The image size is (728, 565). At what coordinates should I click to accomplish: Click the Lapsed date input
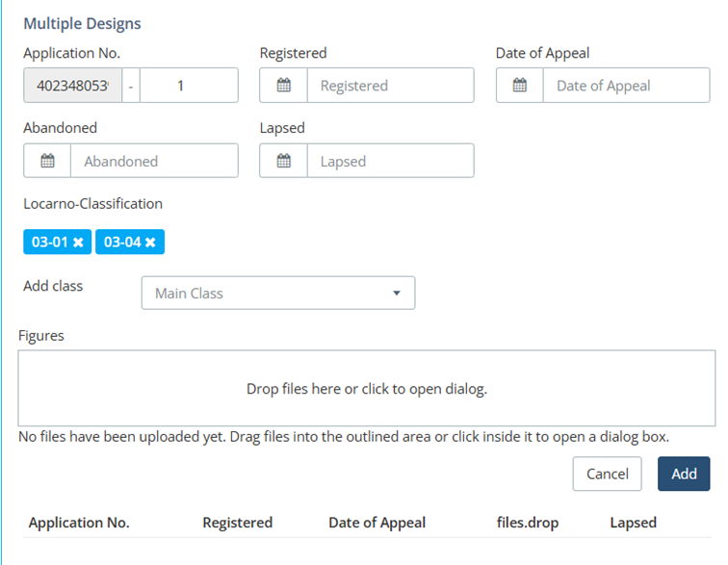390,162
